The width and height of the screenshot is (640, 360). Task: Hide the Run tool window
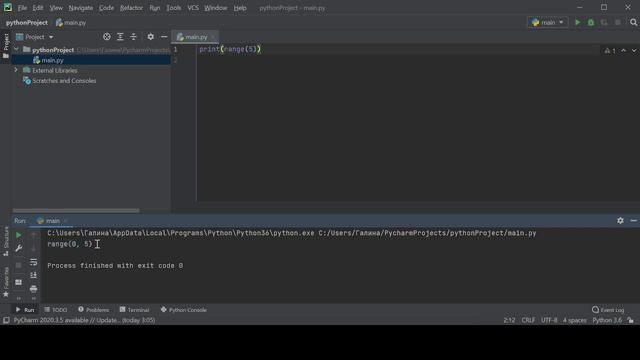633,220
